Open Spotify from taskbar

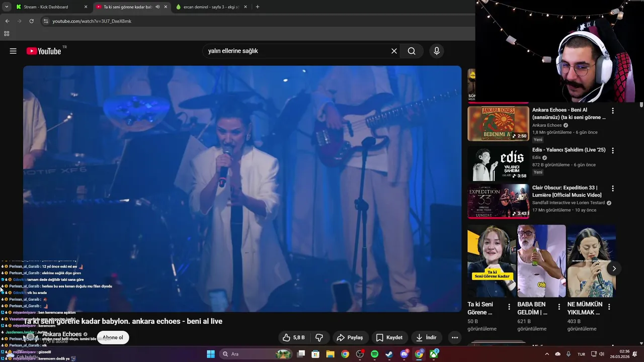pyautogui.click(x=374, y=354)
